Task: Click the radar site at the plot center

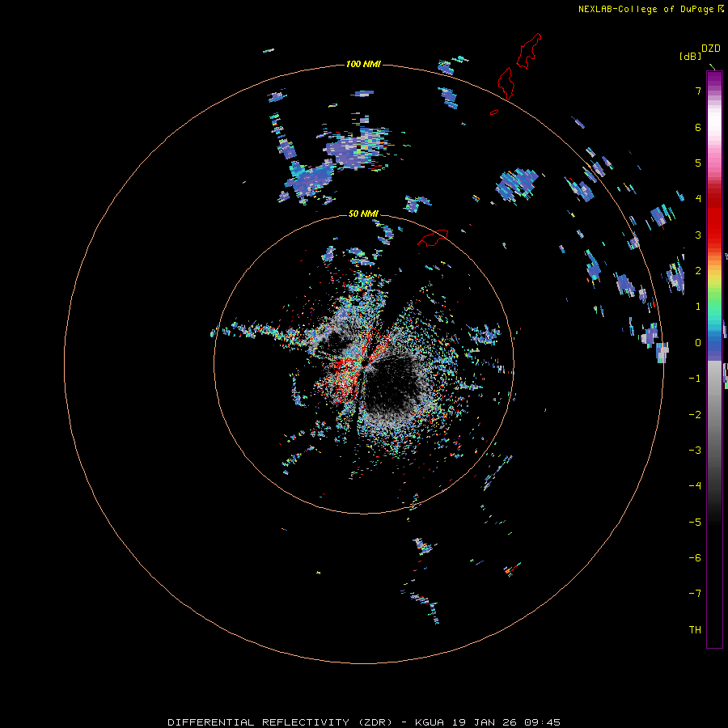Action: pos(364,365)
